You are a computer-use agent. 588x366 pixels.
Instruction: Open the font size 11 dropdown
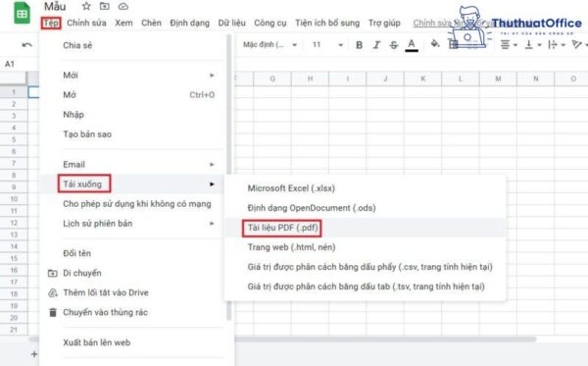327,45
